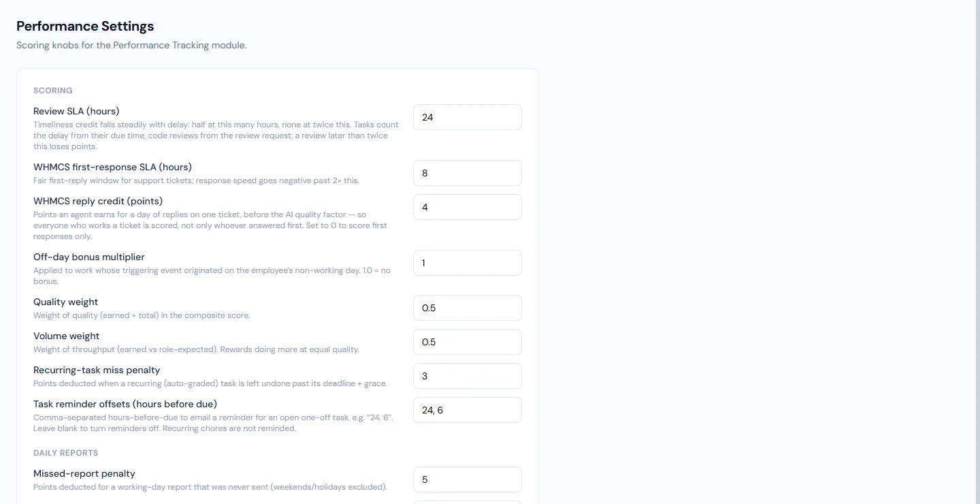Click the SCORING section label
This screenshot has height=504, width=980.
tap(53, 91)
